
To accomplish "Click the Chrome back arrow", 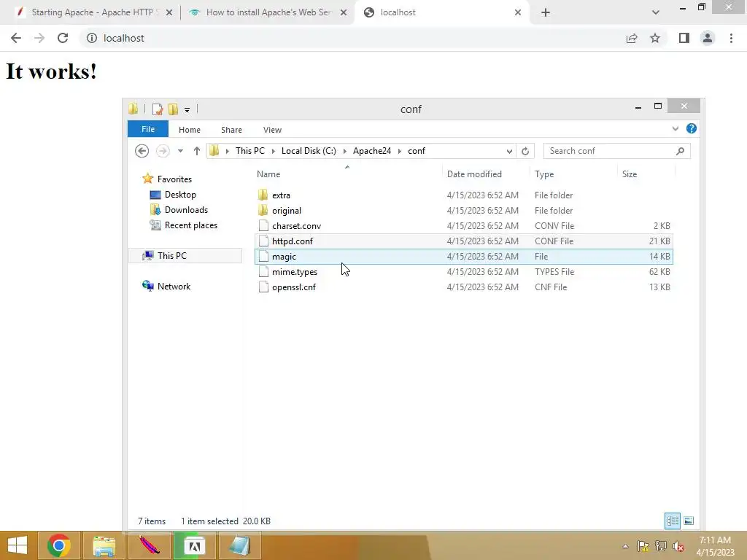I will click(x=16, y=38).
